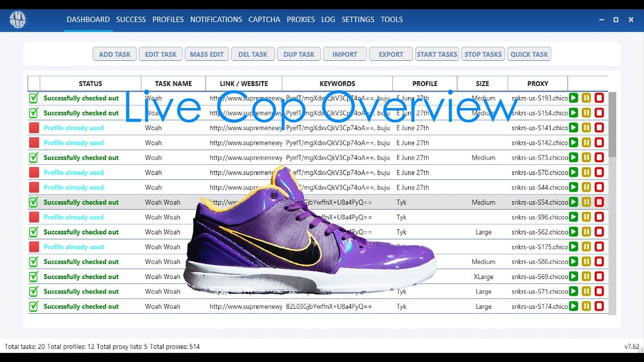Toggle the green checkmark on the S154 row
This screenshot has height=362, width=644.
[x=34, y=113]
